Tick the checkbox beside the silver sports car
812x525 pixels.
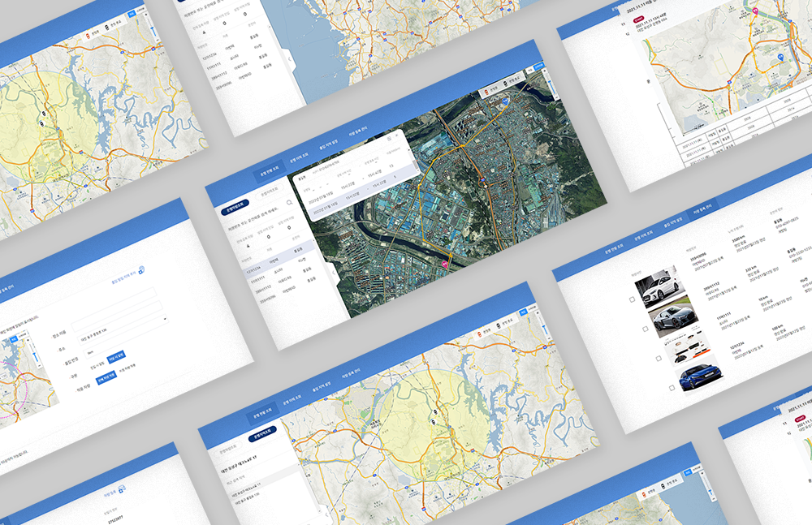(646, 329)
